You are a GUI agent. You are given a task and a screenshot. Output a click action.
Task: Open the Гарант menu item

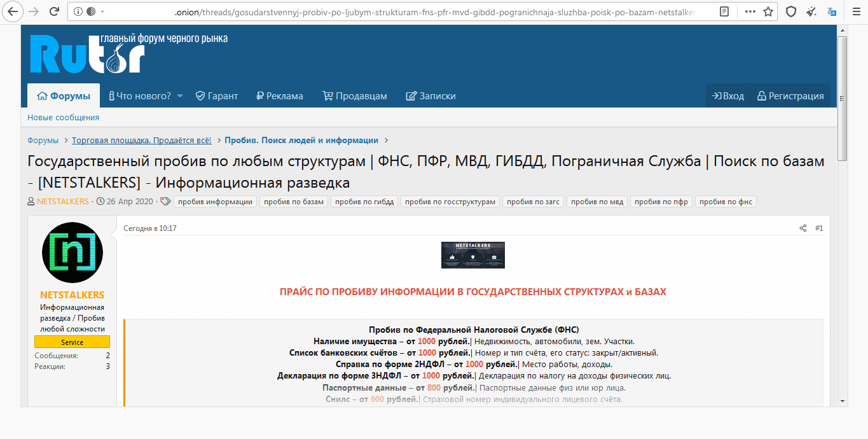point(216,96)
